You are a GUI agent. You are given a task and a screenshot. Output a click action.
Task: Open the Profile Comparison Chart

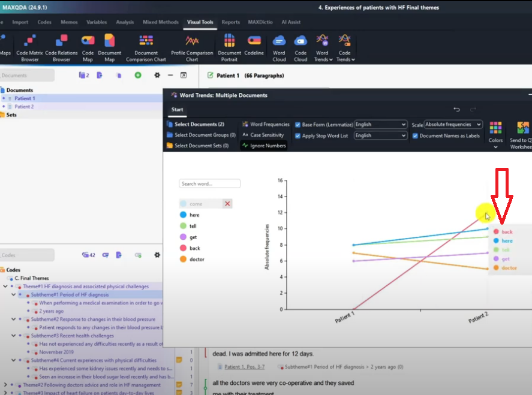pyautogui.click(x=192, y=48)
